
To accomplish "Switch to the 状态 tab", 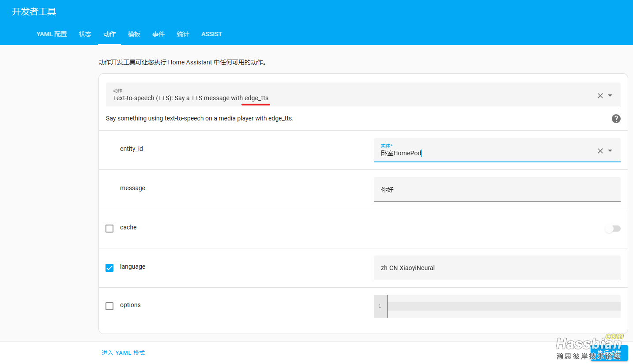I will 85,34.
